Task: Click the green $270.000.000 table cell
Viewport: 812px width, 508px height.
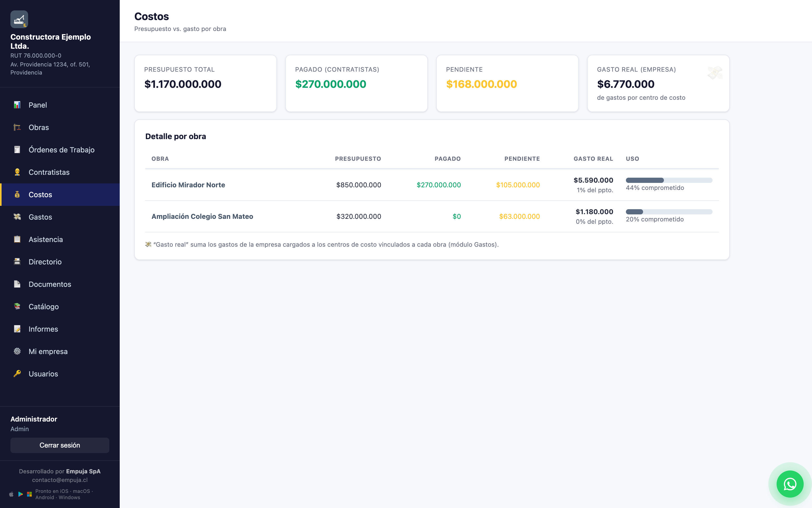Action: pyautogui.click(x=439, y=185)
